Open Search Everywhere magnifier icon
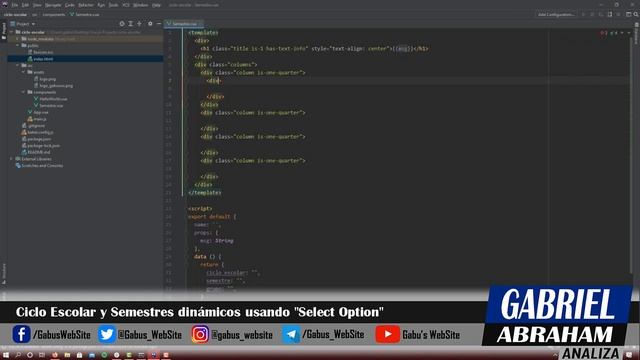Viewport: 640px width, 360px height. coord(636,14)
